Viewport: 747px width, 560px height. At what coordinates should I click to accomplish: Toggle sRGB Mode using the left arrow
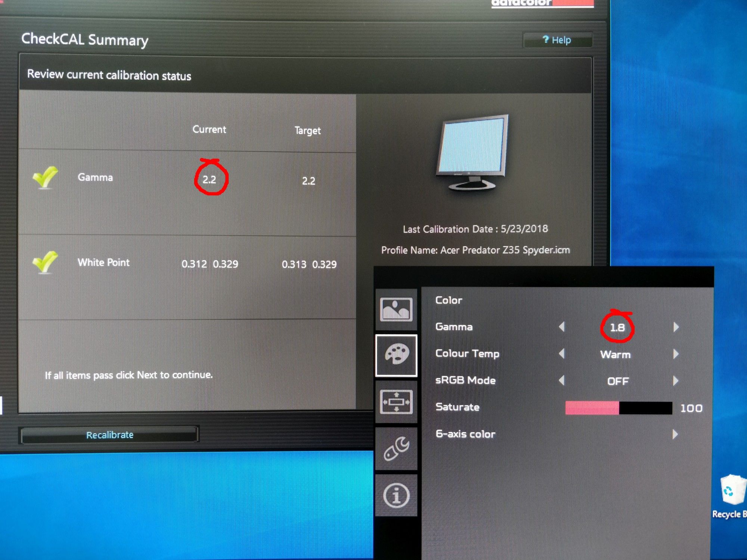click(562, 380)
